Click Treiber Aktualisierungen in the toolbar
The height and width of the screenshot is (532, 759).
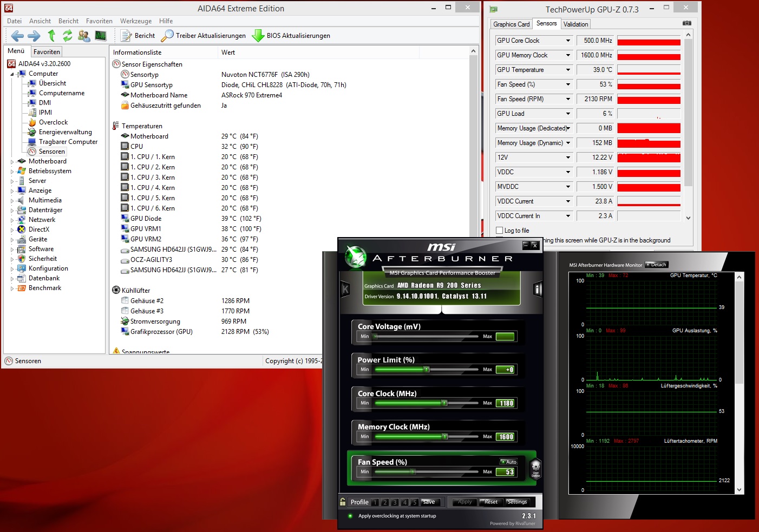204,36
